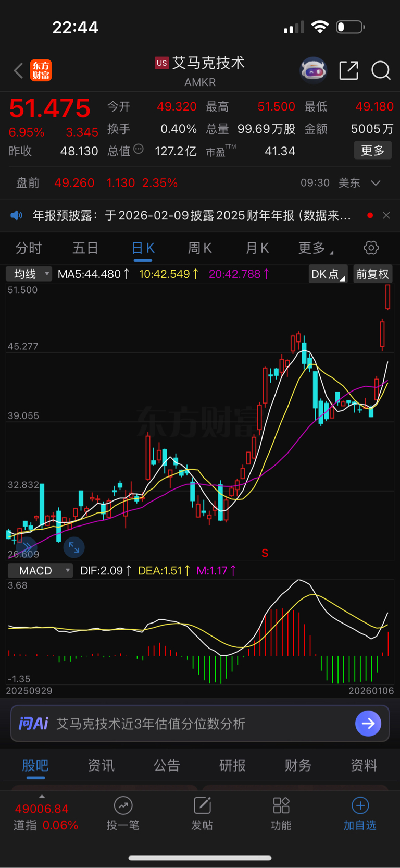
Task: Expand the 更多 chart period menu
Action: (x=316, y=248)
